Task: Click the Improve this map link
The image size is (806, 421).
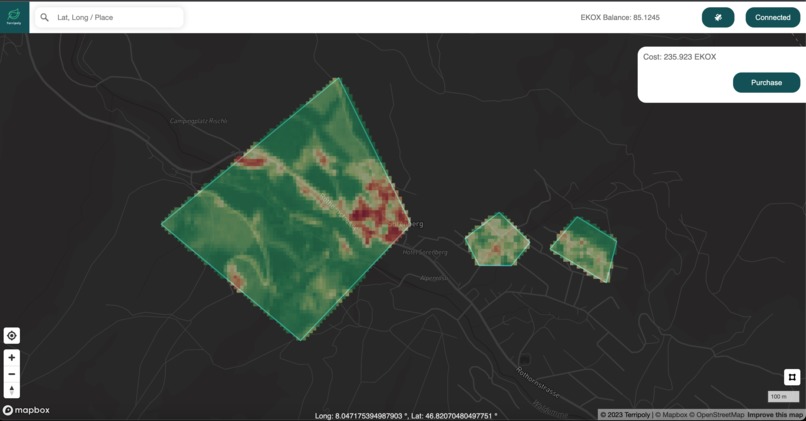Action: pos(775,414)
